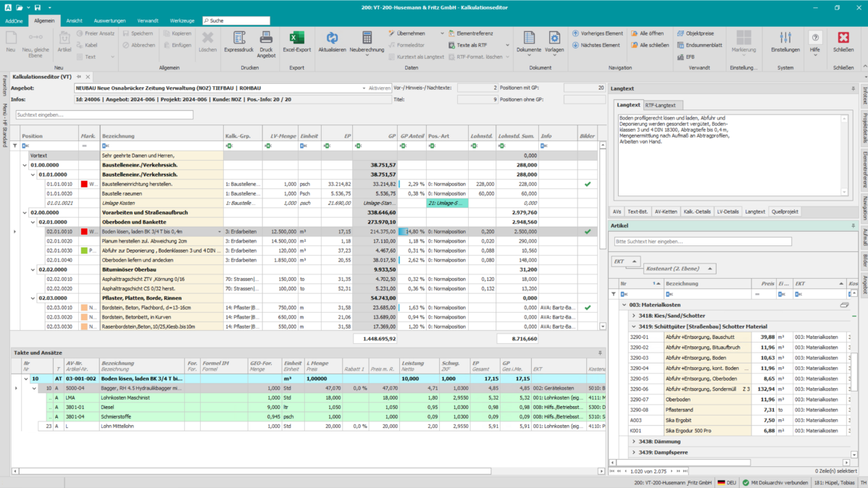Click the Kalk.-Details panel button
868x488 pixels.
tap(697, 212)
